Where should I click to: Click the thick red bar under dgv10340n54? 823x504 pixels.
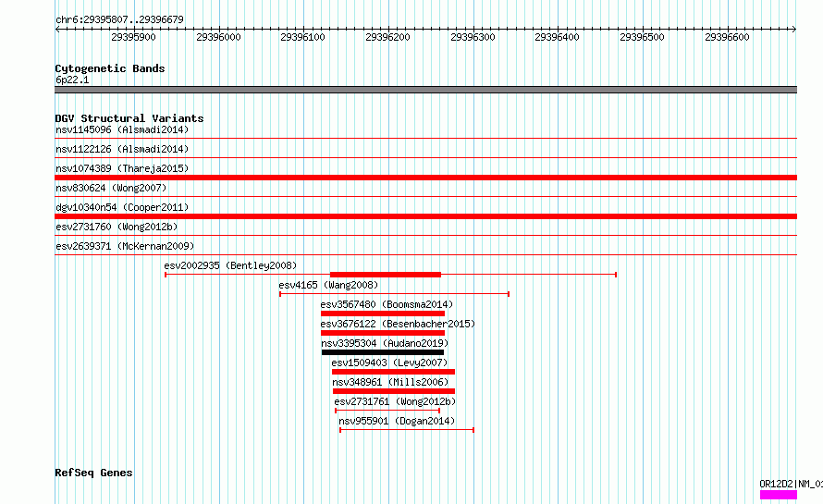(425, 216)
